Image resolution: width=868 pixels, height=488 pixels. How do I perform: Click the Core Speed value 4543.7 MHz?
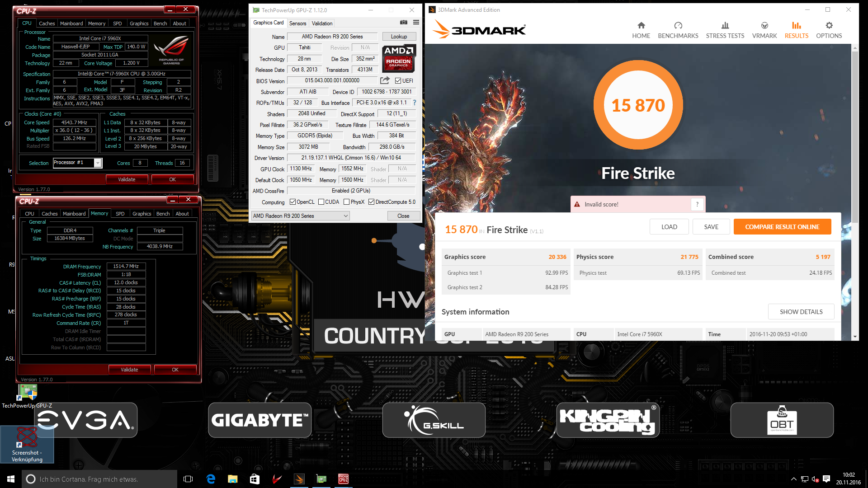(75, 122)
